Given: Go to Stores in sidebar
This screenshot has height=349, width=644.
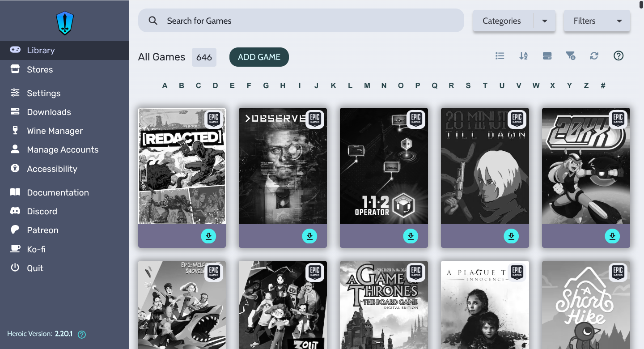Looking at the screenshot, I should pos(40,69).
